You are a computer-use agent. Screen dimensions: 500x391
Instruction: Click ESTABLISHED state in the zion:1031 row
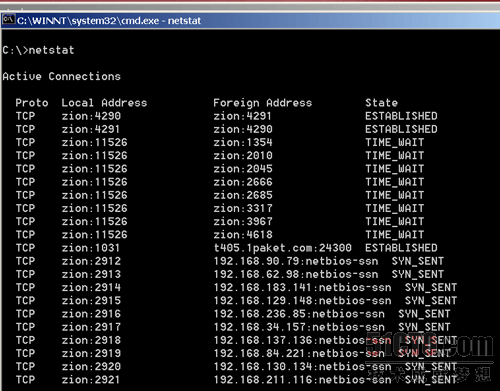click(401, 248)
